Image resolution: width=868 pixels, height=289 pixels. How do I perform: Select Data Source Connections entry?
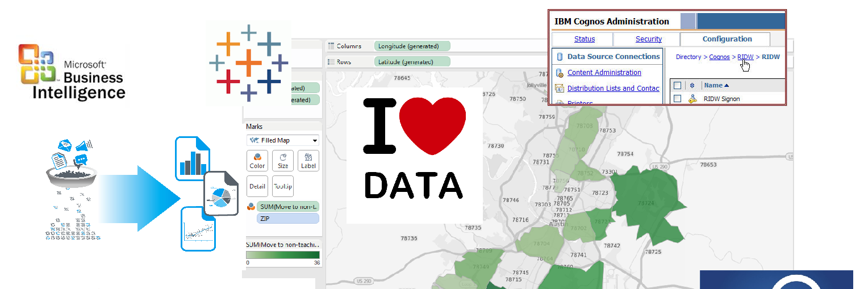(614, 57)
